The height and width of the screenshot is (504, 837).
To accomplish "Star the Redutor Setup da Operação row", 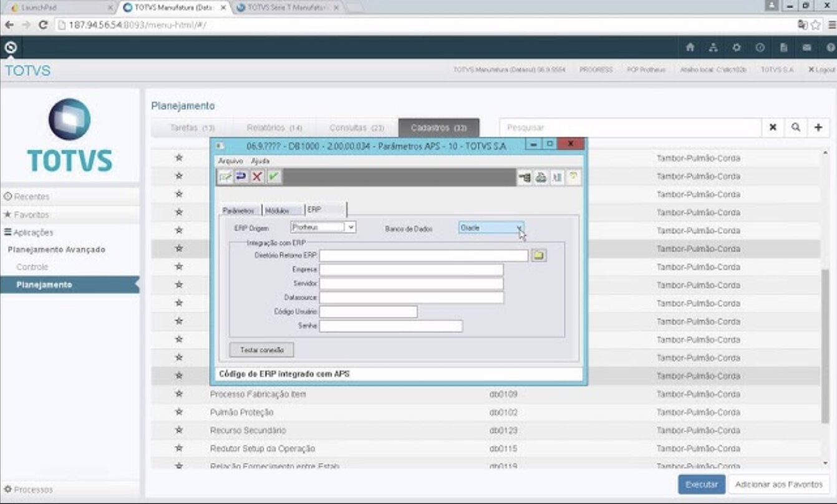I will [179, 448].
